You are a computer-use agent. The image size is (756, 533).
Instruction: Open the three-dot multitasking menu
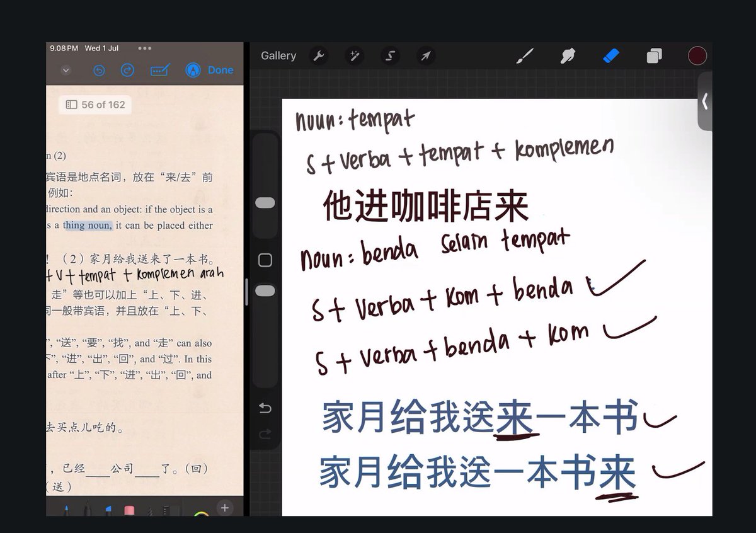[145, 48]
